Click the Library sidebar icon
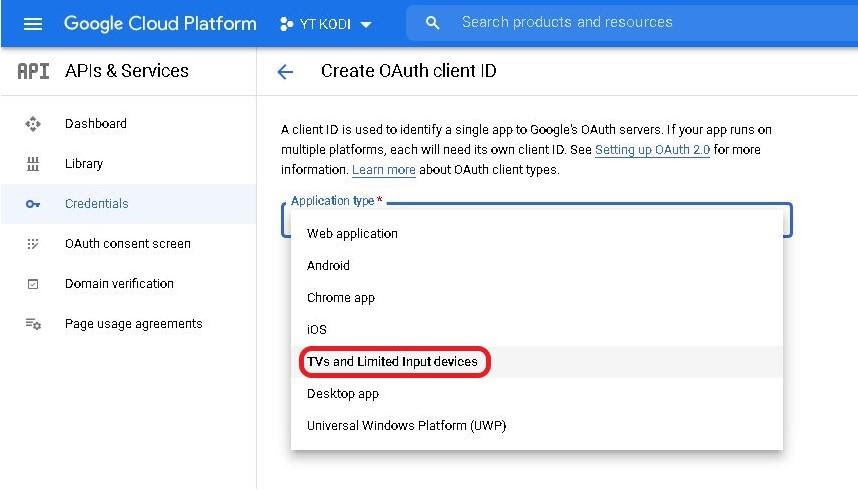The width and height of the screenshot is (858, 490). click(33, 164)
